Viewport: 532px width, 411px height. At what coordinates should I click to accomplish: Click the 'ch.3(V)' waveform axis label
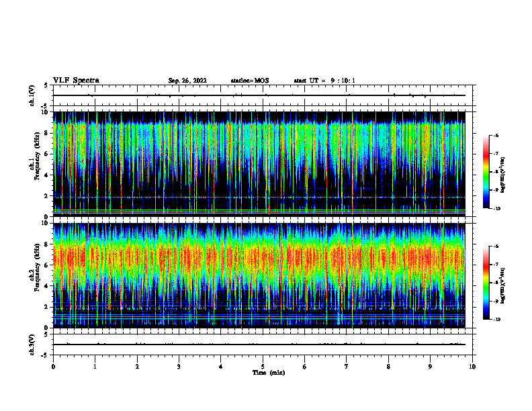click(x=32, y=345)
